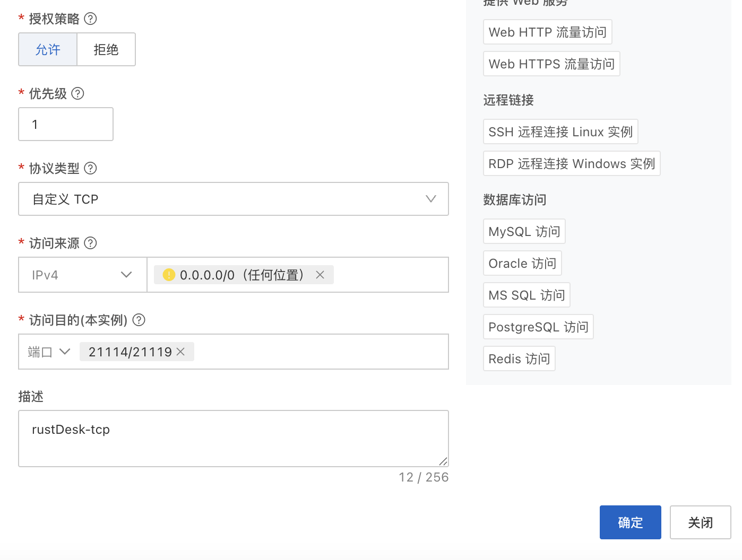Dismiss dialog with 关闭 button
Image resolution: width=742 pixels, height=560 pixels.
(701, 522)
